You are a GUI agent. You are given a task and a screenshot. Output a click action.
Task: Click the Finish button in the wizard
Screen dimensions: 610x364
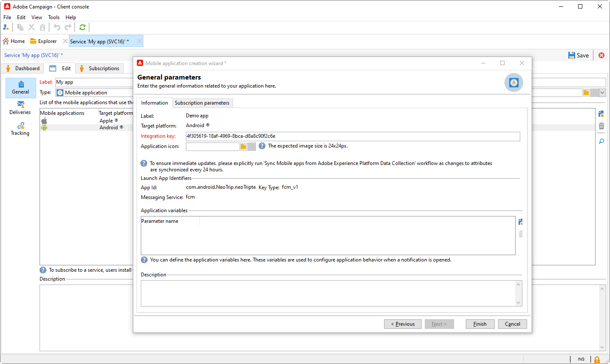click(x=480, y=324)
